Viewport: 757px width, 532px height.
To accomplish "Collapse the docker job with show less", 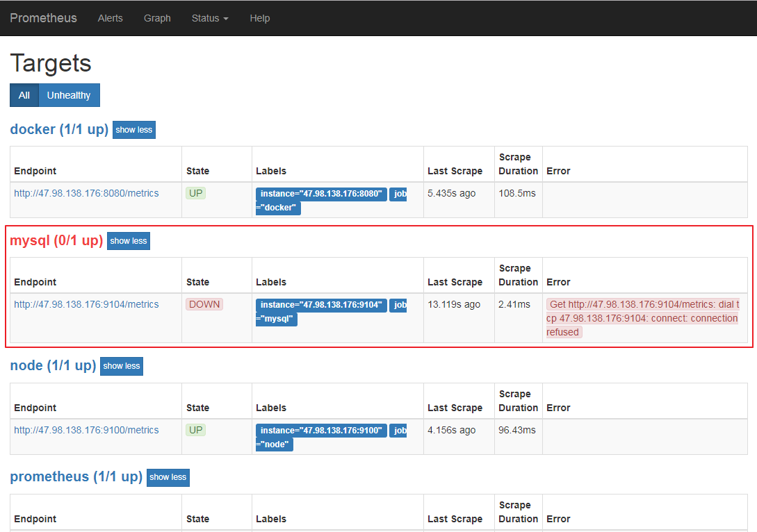I will click(x=134, y=130).
